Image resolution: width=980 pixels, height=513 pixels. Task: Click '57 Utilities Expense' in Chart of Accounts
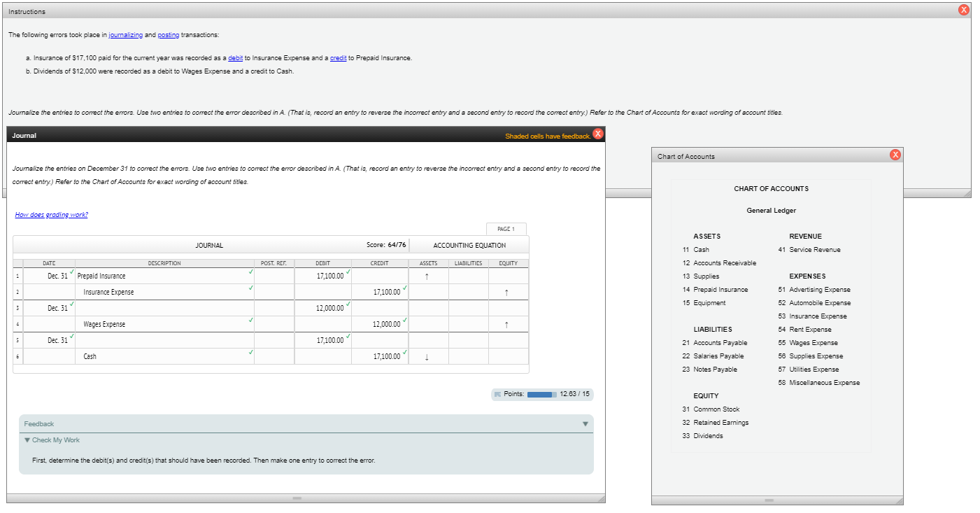[x=809, y=370]
